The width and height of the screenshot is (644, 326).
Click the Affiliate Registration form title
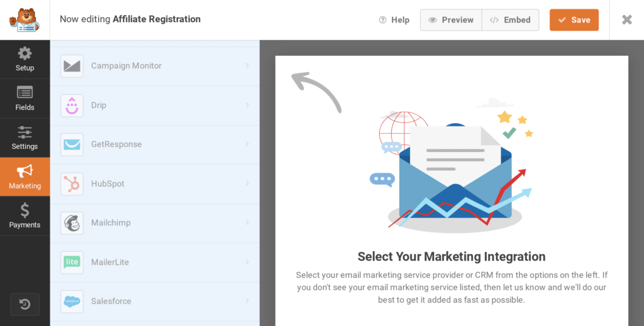(157, 19)
